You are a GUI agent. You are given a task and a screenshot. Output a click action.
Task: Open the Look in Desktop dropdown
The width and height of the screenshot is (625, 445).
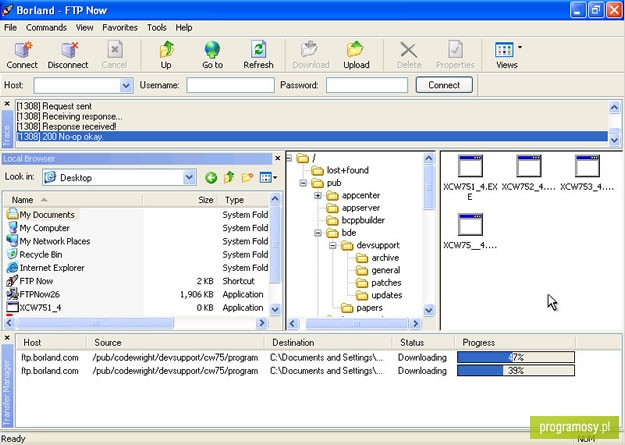pos(189,177)
